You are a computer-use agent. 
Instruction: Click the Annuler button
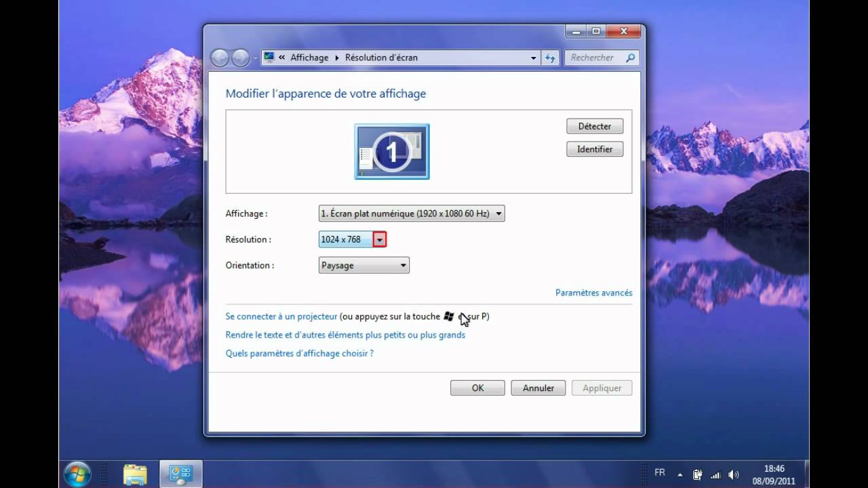(538, 388)
